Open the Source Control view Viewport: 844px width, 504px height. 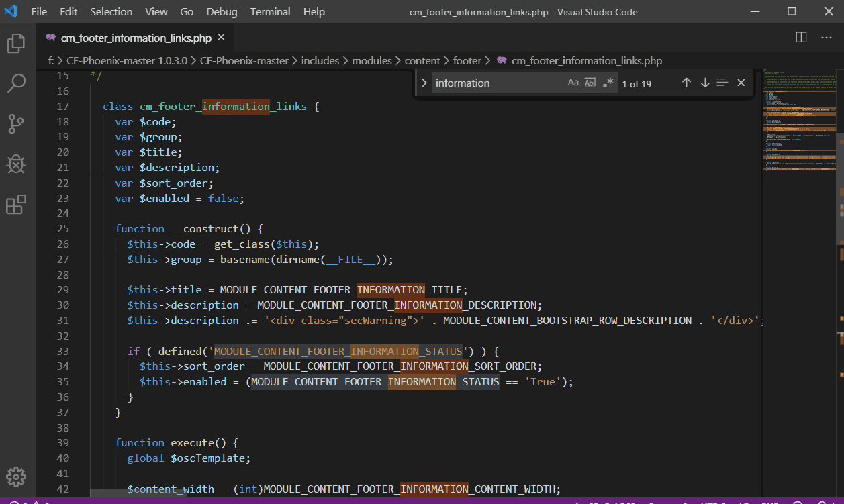point(16,124)
